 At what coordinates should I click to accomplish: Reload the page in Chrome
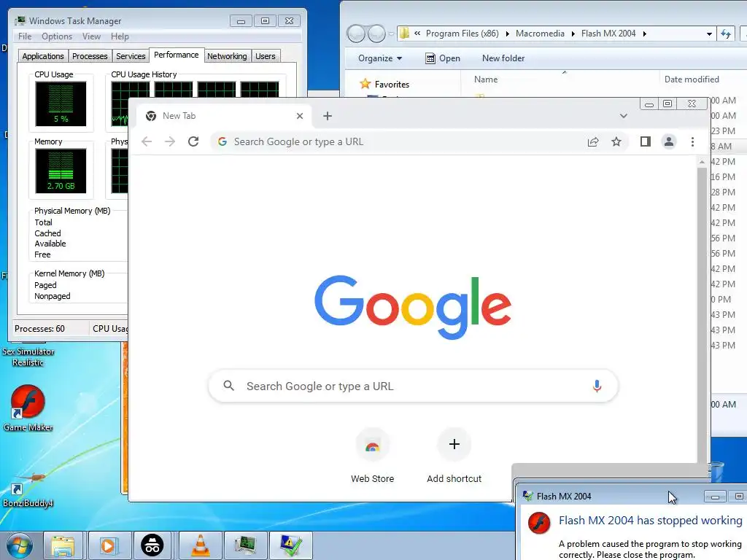193,141
